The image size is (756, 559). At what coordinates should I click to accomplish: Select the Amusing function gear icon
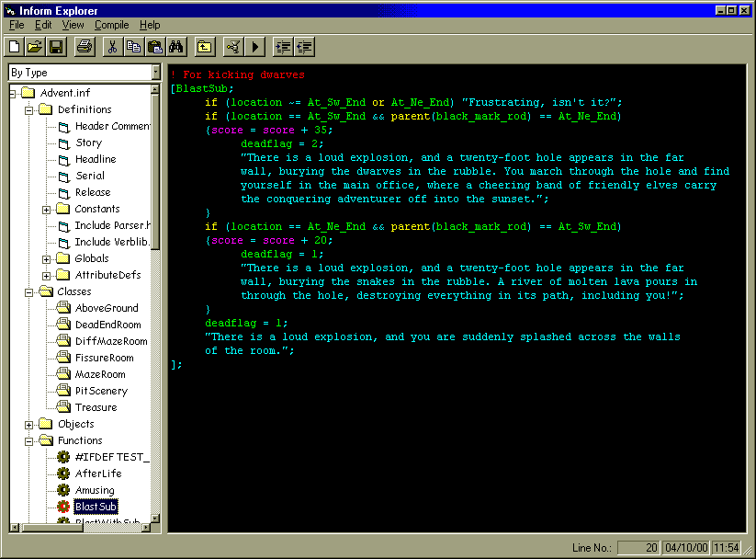tap(63, 490)
